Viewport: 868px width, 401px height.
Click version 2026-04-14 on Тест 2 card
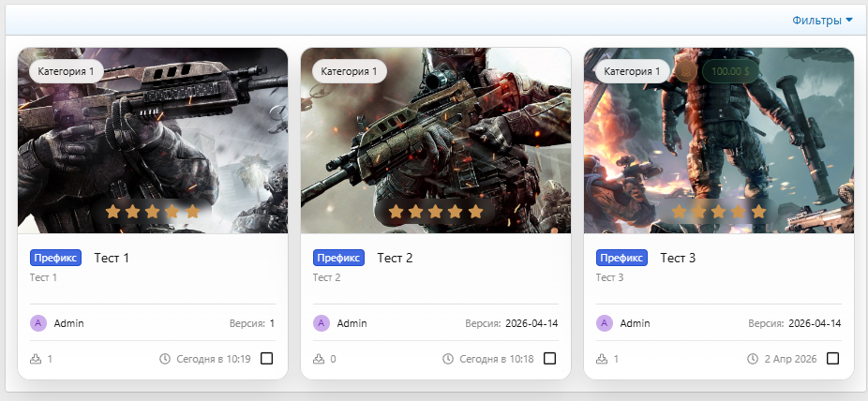tap(531, 323)
